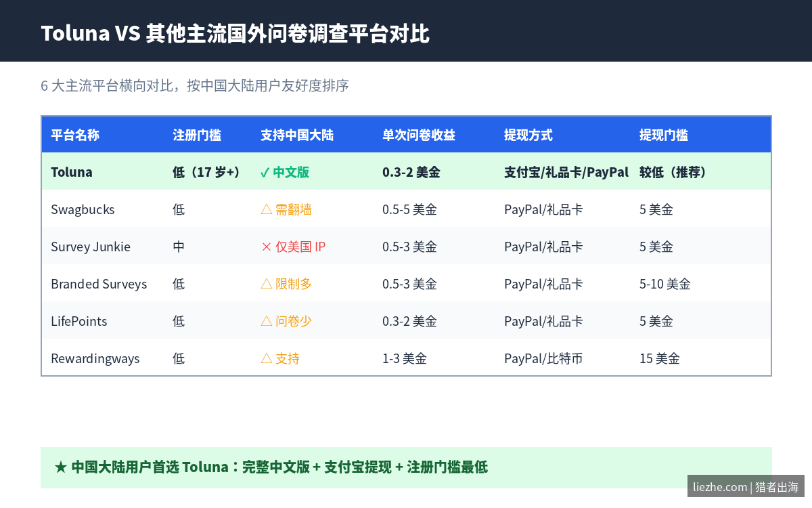
Task: Click the "15 美金" threshold cell
Action: [660, 358]
